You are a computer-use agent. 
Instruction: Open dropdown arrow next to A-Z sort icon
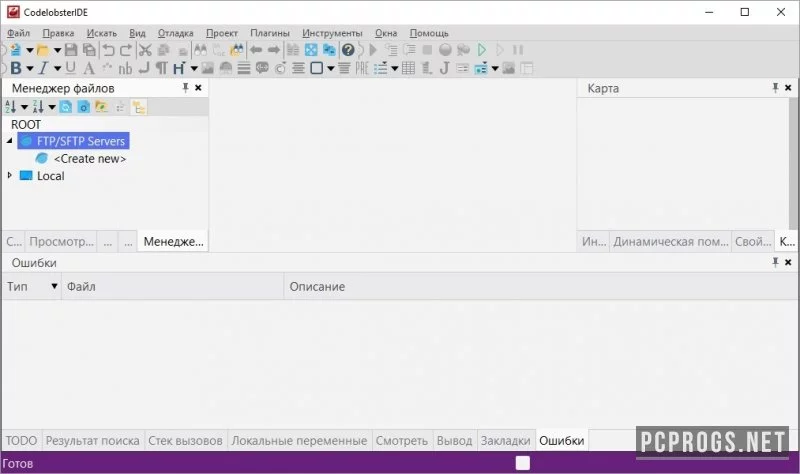point(24,107)
